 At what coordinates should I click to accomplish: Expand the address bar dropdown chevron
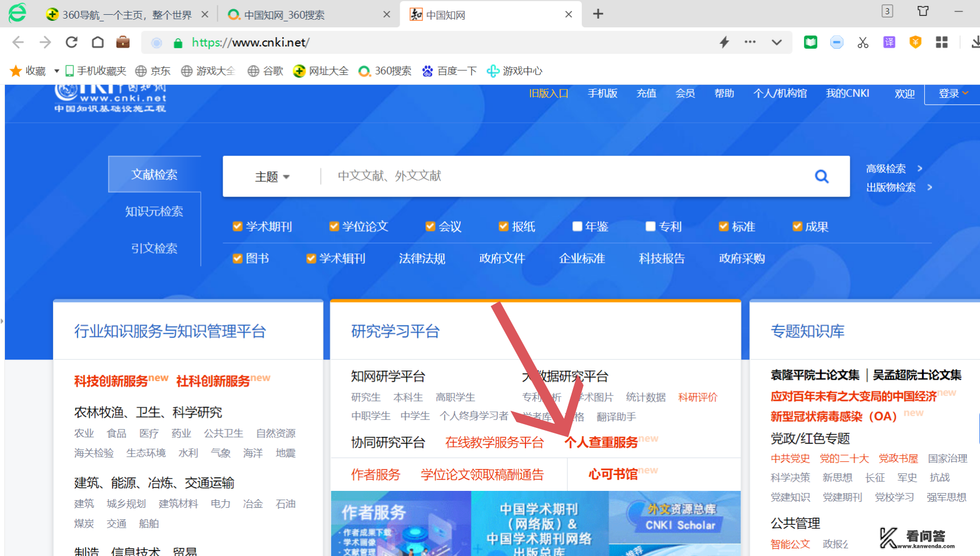click(x=777, y=42)
